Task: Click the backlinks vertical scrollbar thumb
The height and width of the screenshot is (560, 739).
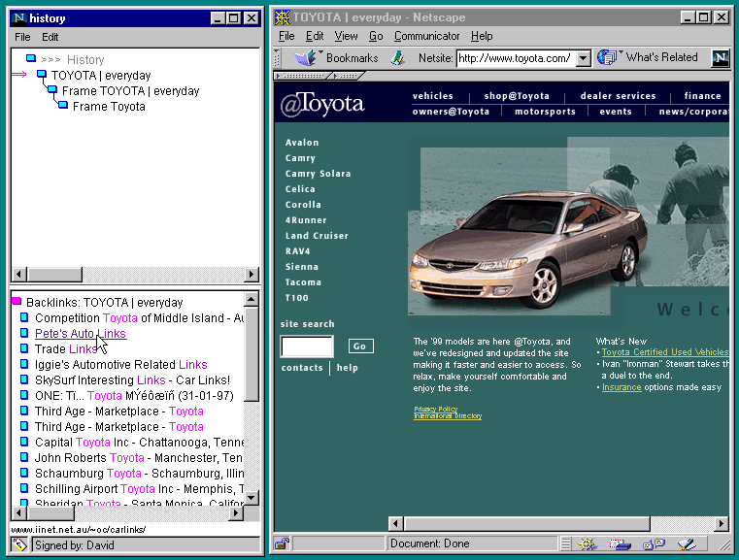Action: point(252,353)
